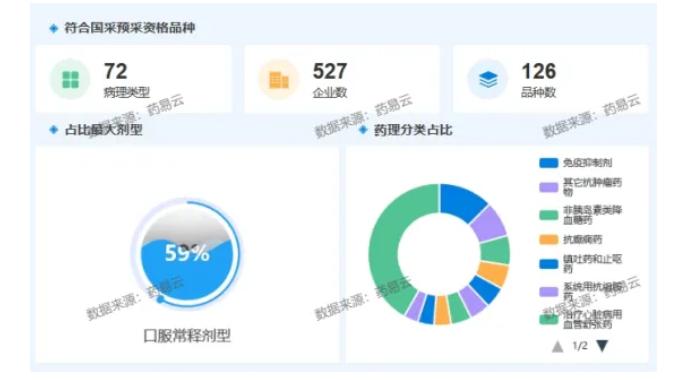Go to next legend page with down arrow
This screenshot has height=380, width=677.
[x=602, y=345]
